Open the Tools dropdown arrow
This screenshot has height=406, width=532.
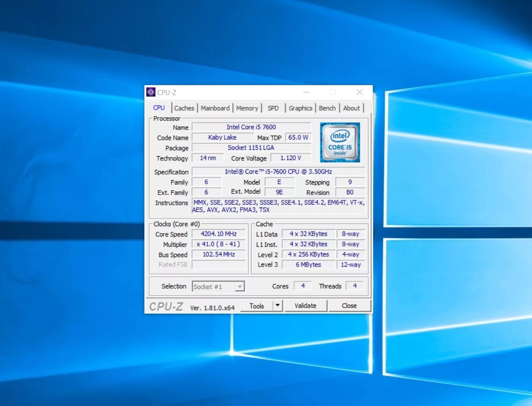pos(278,305)
